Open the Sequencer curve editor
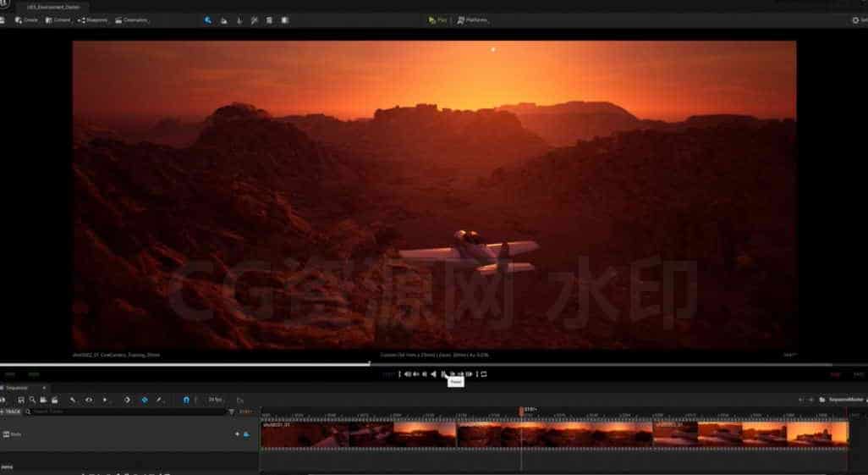This screenshot has height=475, width=868. tap(239, 400)
